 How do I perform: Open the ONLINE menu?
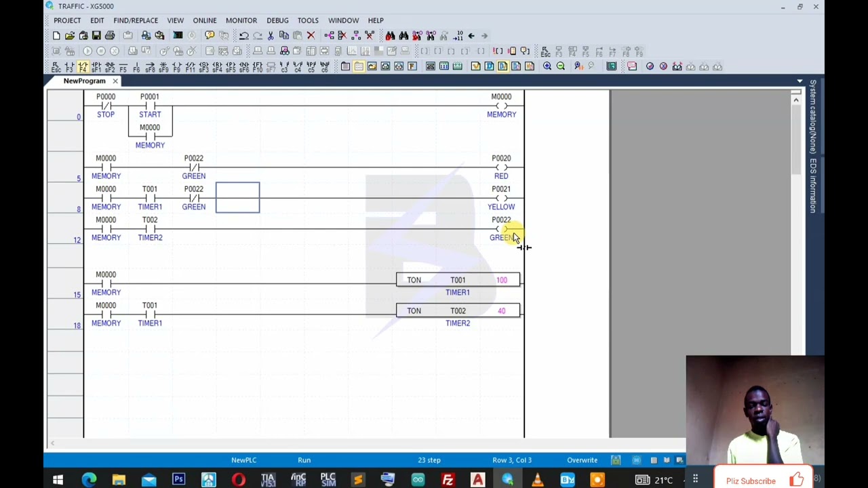(x=205, y=20)
